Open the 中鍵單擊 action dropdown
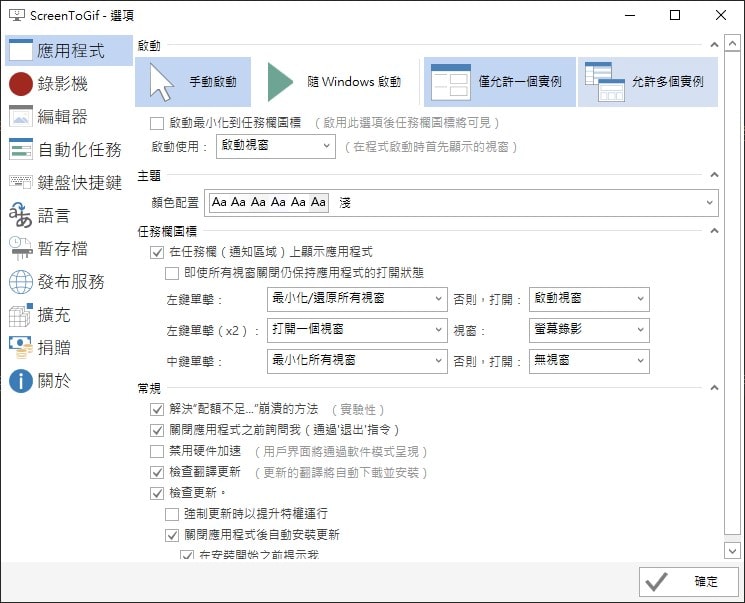The width and height of the screenshot is (745, 603). coord(357,361)
